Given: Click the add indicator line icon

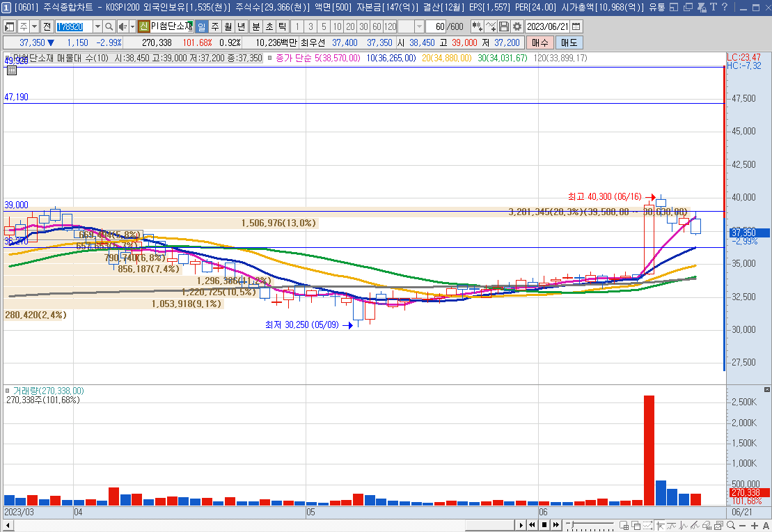Looking at the screenshot, I should click(x=490, y=26).
